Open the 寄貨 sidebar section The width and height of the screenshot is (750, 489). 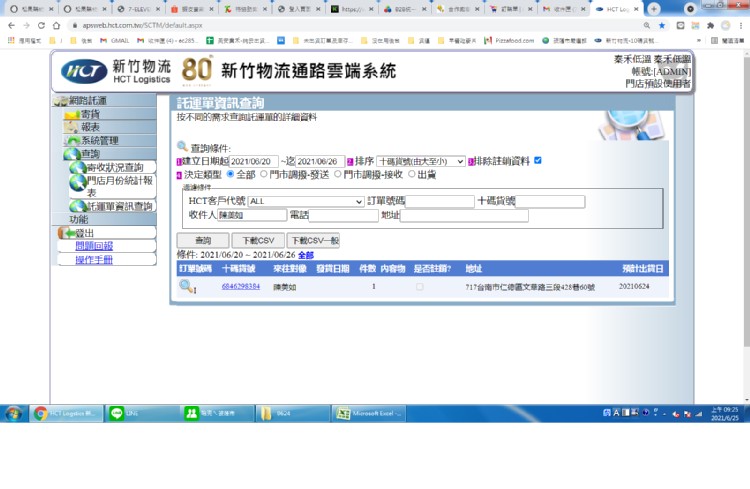point(110,114)
